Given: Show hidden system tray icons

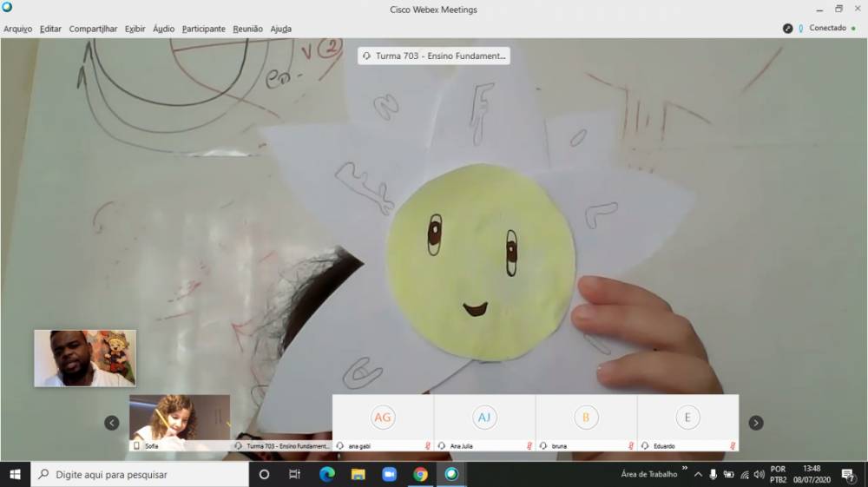Looking at the screenshot, I should [x=698, y=474].
